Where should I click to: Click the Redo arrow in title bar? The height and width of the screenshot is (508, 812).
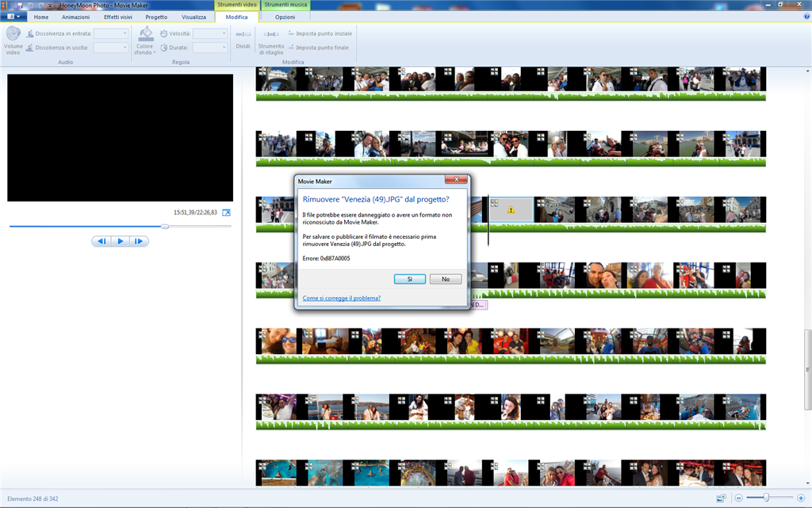point(41,6)
